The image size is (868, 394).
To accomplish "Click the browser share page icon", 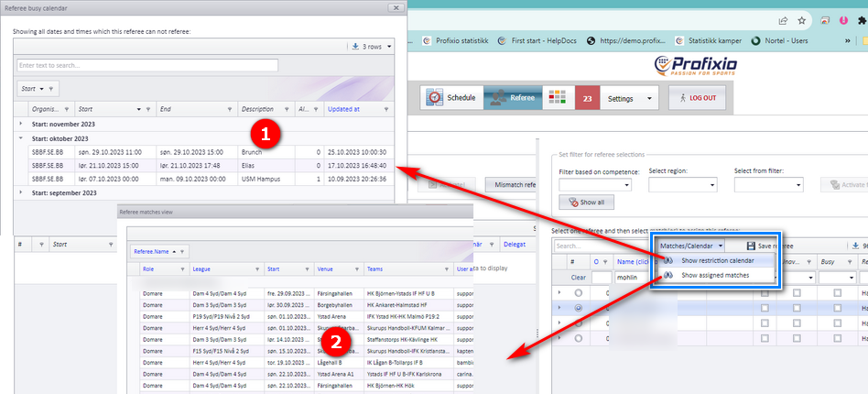I will coord(783,21).
